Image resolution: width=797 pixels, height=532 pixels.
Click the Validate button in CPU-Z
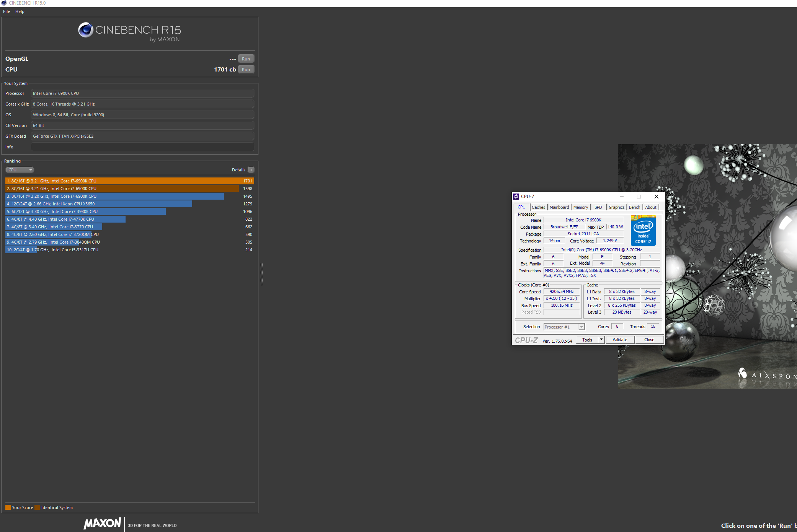[x=620, y=340]
